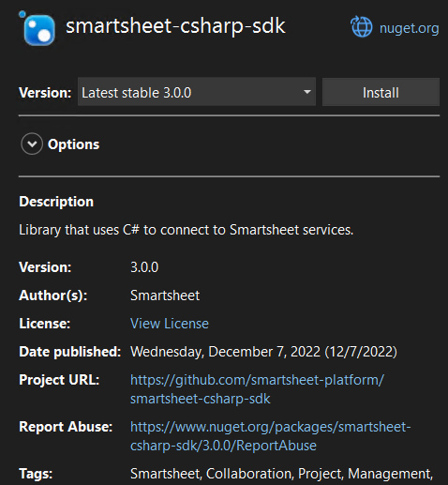Click the description text about Smartsheet services

pos(186,230)
